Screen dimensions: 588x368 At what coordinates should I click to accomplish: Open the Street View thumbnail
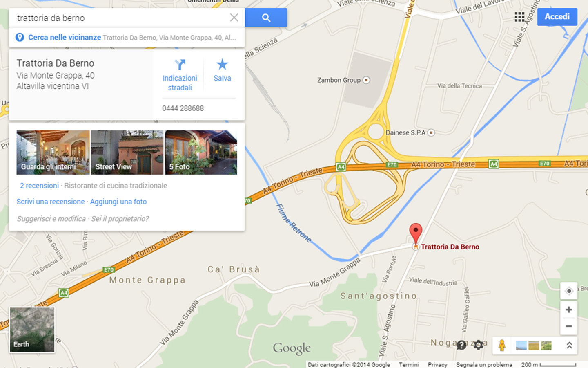pyautogui.click(x=127, y=153)
